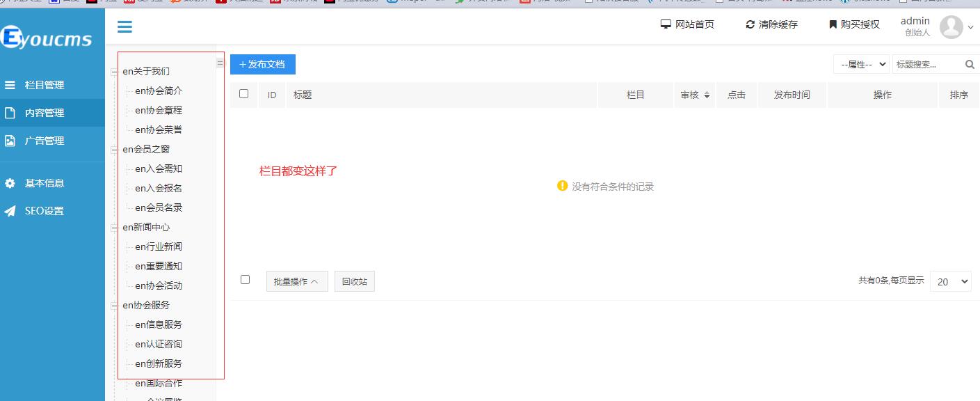Screen dimensions: 980x401
Task: Select en会员名录 in the tree
Action: click(159, 207)
